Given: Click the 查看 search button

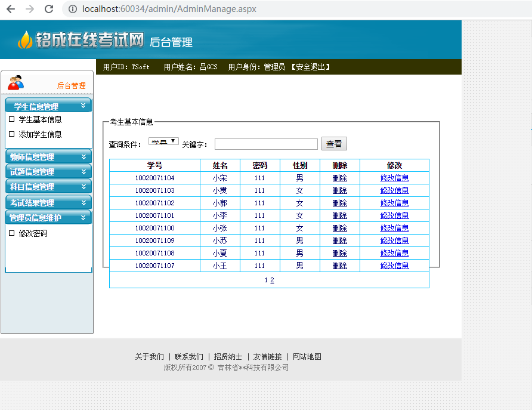Looking at the screenshot, I should pos(334,144).
